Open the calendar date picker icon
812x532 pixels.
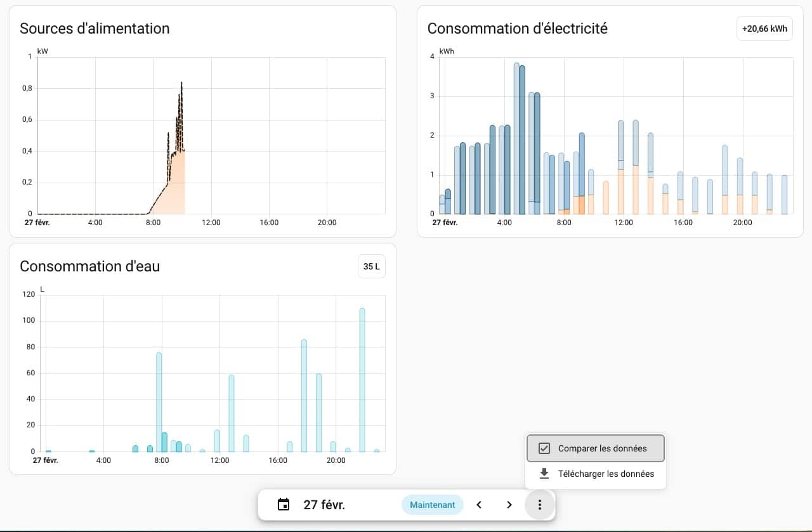click(x=284, y=505)
